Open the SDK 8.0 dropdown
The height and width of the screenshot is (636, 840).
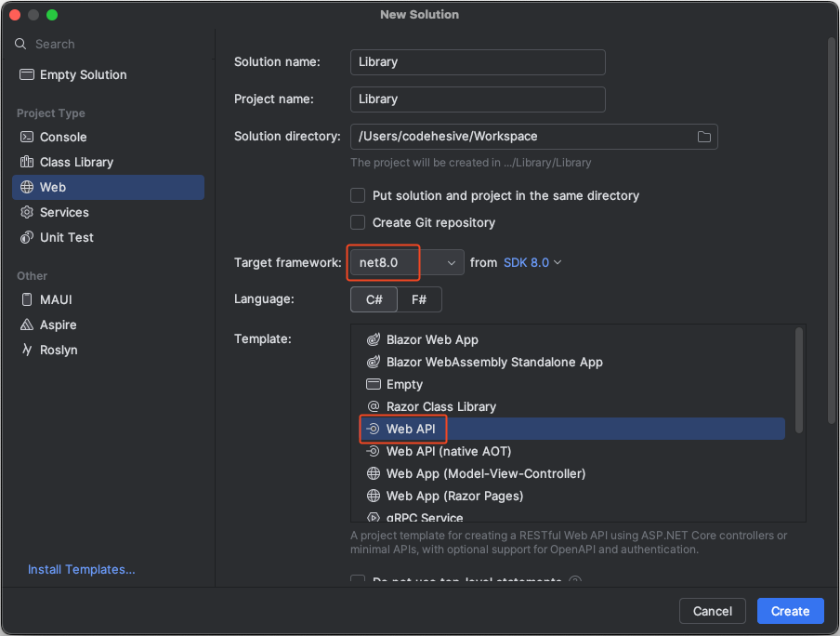[532, 263]
